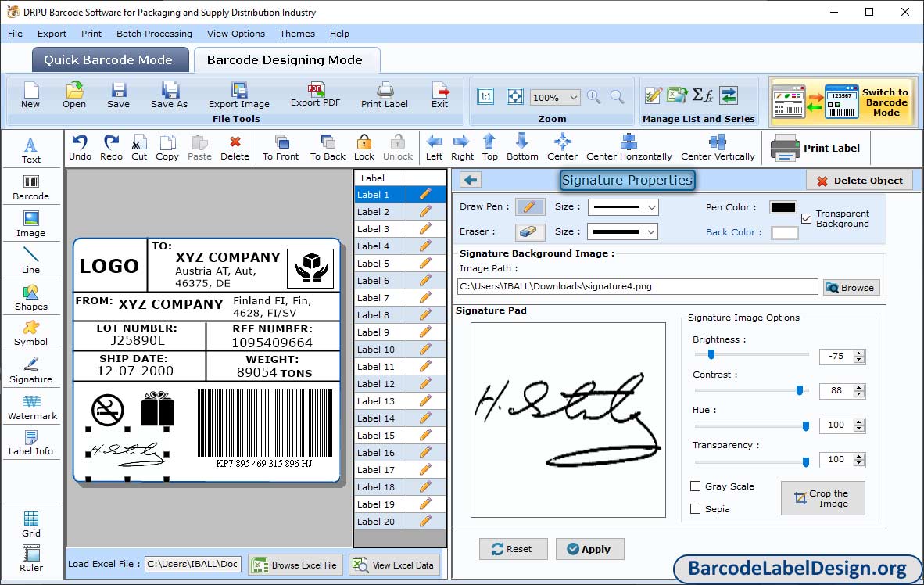Open the Watermark tool
The height and width of the screenshot is (585, 924).
click(32, 407)
